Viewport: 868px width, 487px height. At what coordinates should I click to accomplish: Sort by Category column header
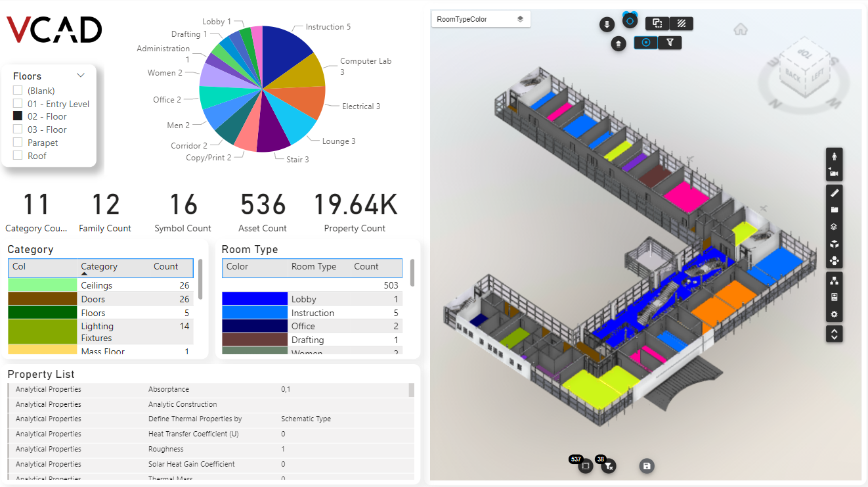pyautogui.click(x=99, y=266)
